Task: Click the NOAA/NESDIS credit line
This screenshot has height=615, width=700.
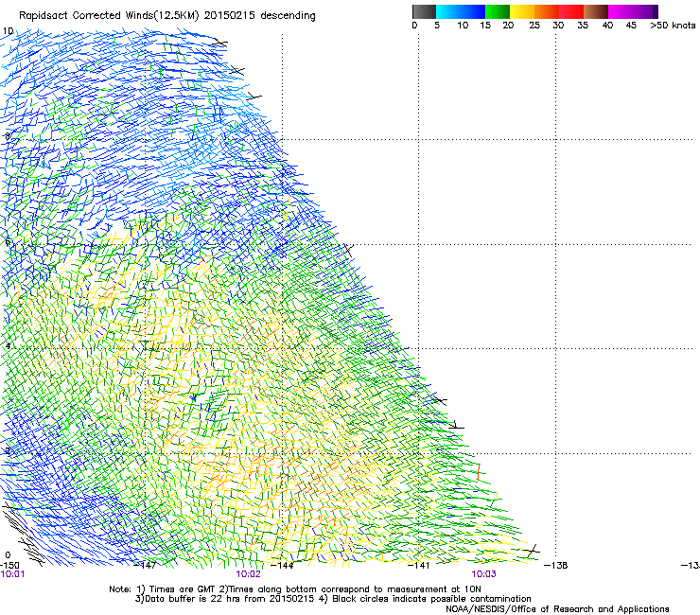Action: point(557,609)
